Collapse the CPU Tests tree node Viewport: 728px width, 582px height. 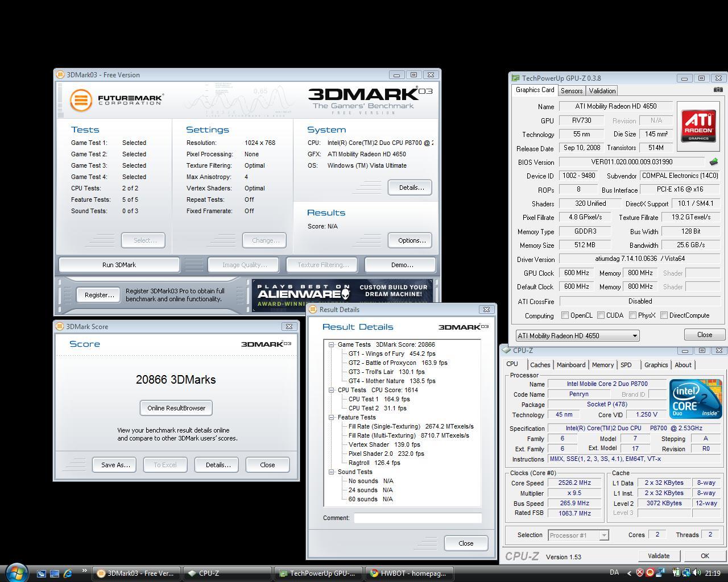[331, 390]
